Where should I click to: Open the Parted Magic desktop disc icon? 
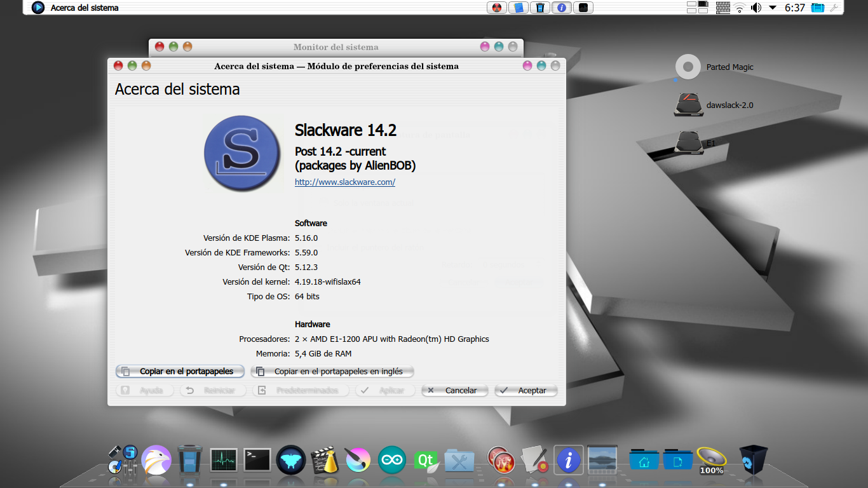tap(688, 67)
